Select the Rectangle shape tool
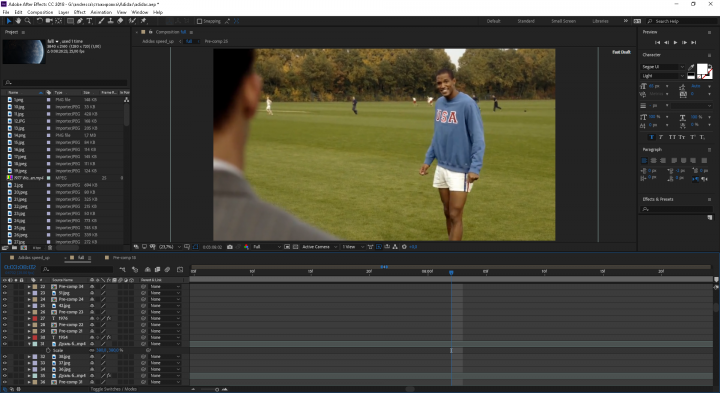The width and height of the screenshot is (720, 393). coord(70,21)
